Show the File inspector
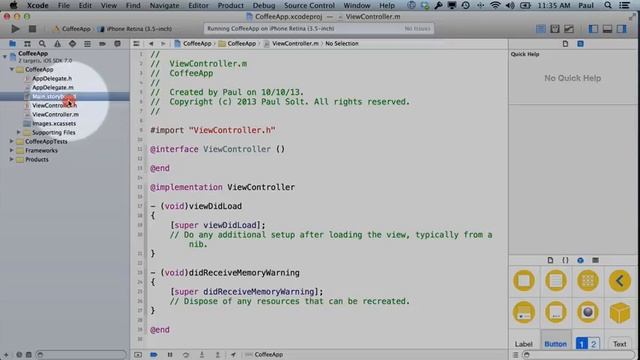640x360 pixels. 565,44
